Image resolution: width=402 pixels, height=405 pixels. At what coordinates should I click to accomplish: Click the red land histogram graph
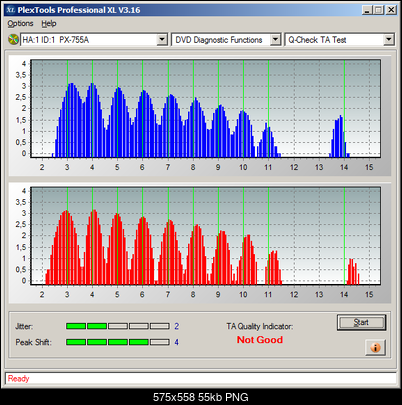pyautogui.click(x=205, y=236)
